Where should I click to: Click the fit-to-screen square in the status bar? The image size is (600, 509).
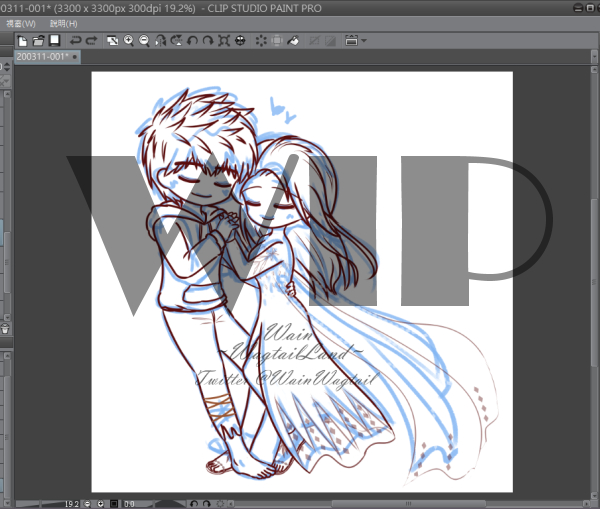[x=114, y=504]
